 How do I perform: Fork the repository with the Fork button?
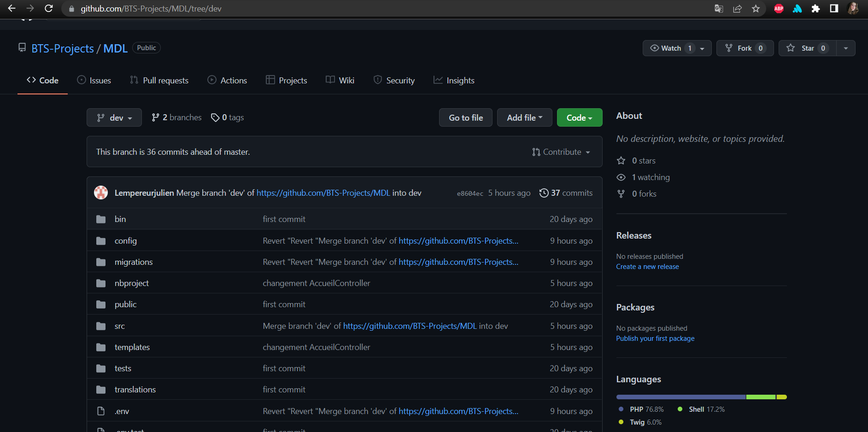coord(745,48)
